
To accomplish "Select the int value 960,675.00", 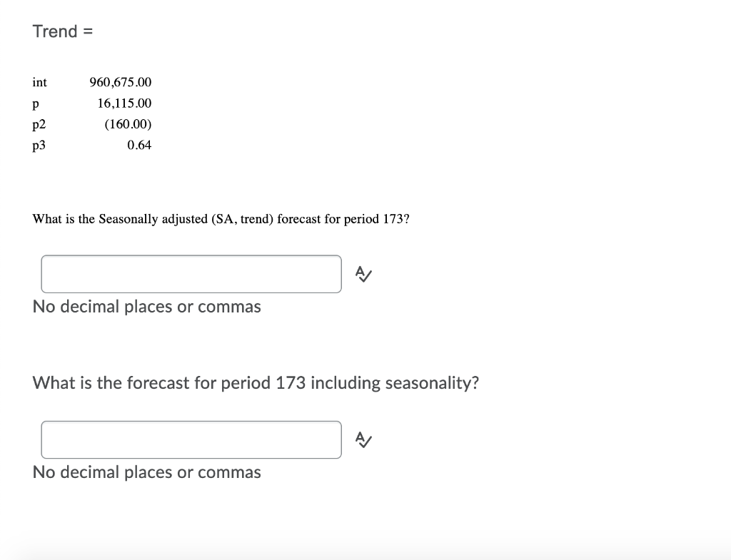I will tap(120, 82).
